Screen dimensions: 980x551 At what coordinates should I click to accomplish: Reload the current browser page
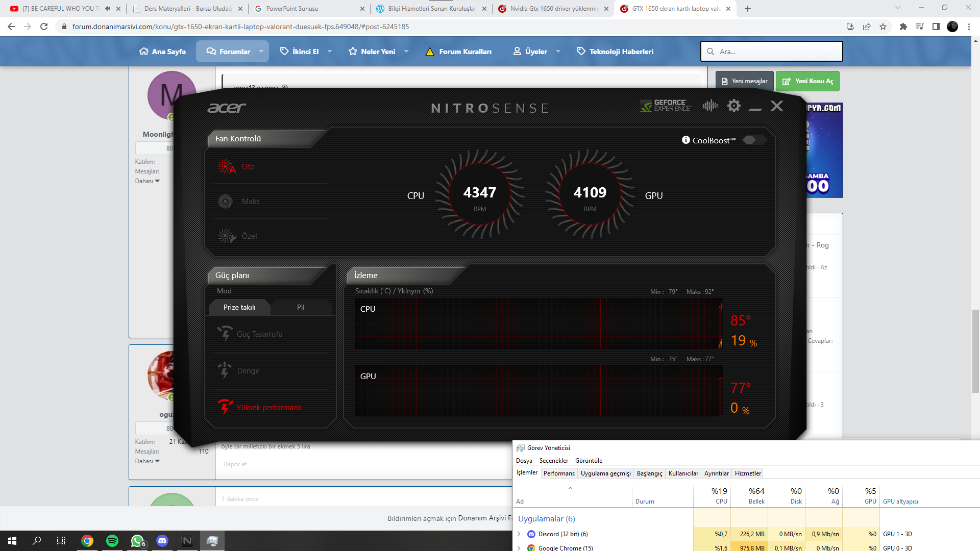click(x=44, y=27)
